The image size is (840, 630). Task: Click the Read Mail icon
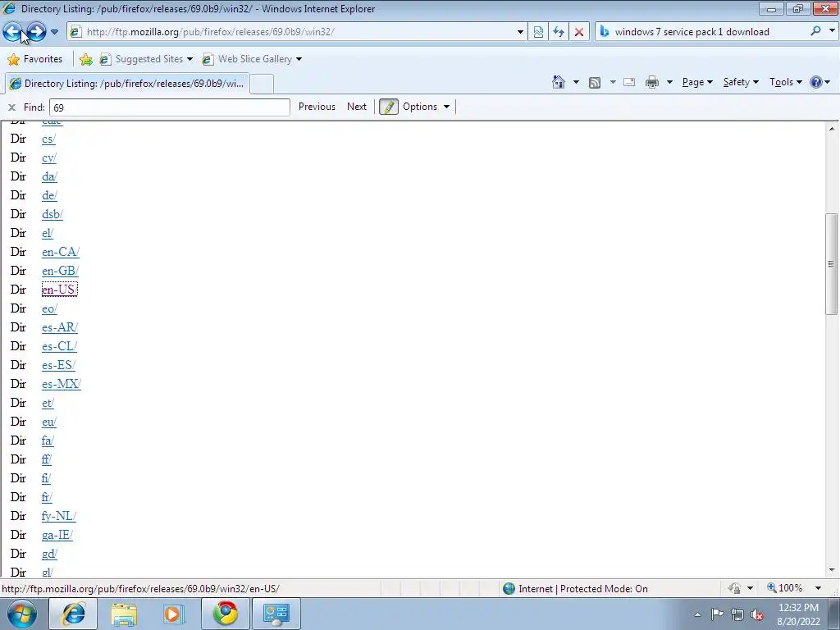tap(629, 83)
